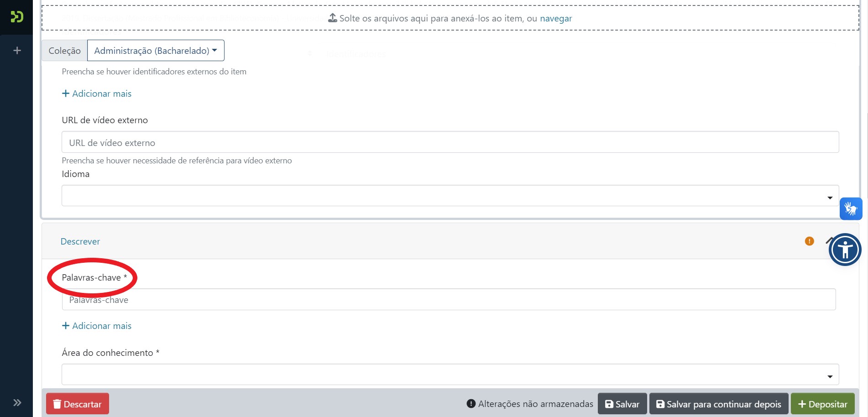
Task: Focus the URL de vídeo externo field
Action: pyautogui.click(x=450, y=142)
